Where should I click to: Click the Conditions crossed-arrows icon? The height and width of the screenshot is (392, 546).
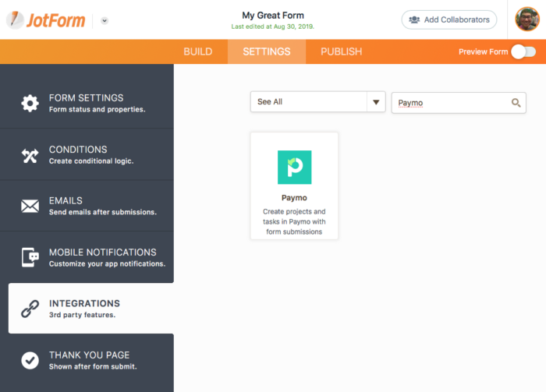[30, 155]
